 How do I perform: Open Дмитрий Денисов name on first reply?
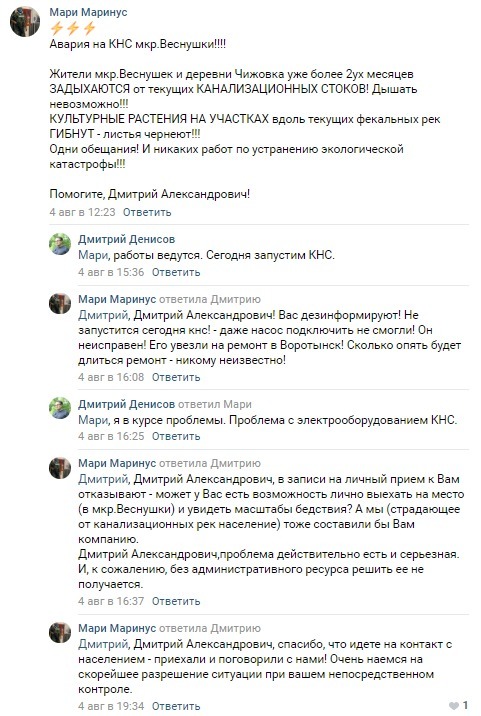[127, 239]
